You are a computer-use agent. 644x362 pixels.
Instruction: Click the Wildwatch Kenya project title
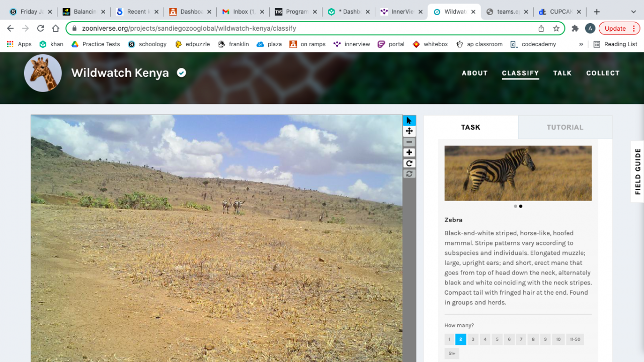point(120,73)
